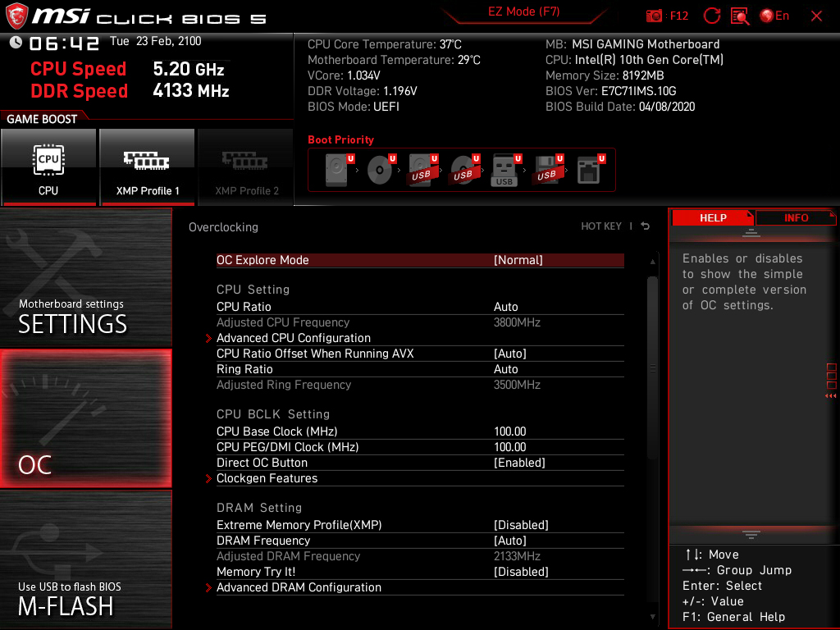Change CPU Ratio Offset When Running AVX

[420, 354]
